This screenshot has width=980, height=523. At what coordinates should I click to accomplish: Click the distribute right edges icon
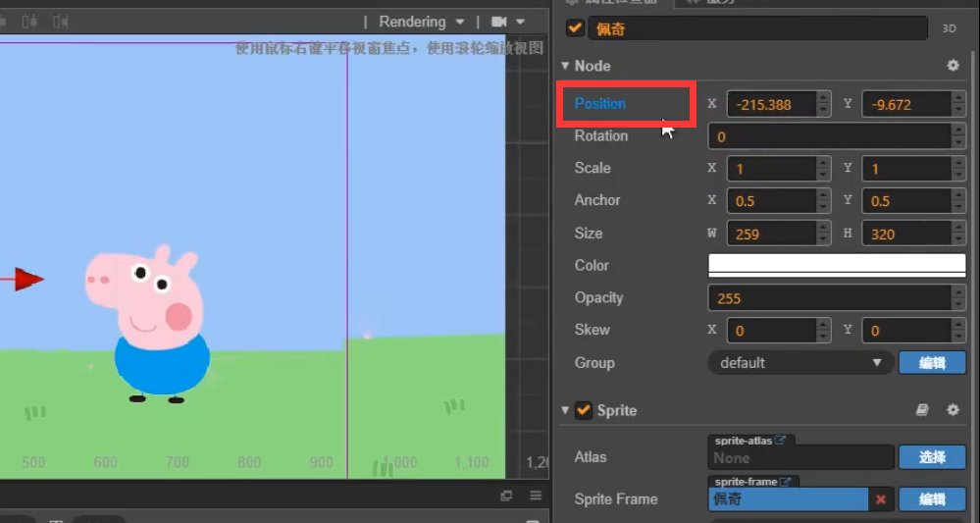pos(61,22)
